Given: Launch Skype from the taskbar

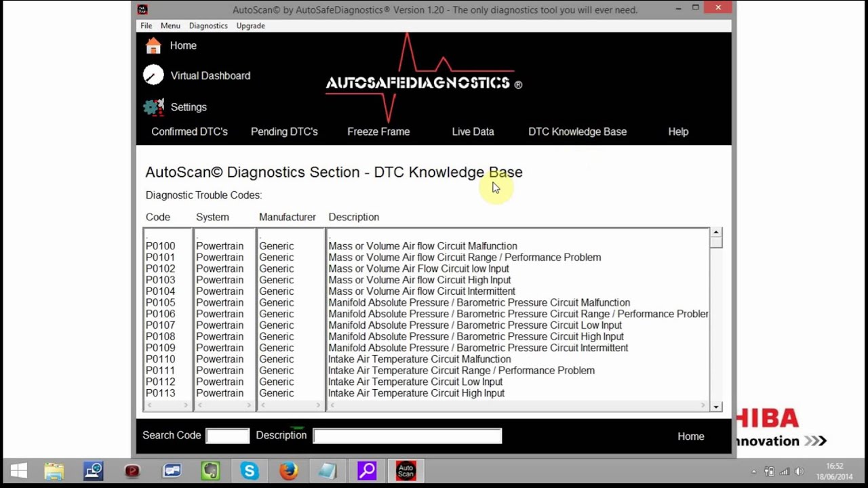Looking at the screenshot, I should 250,471.
